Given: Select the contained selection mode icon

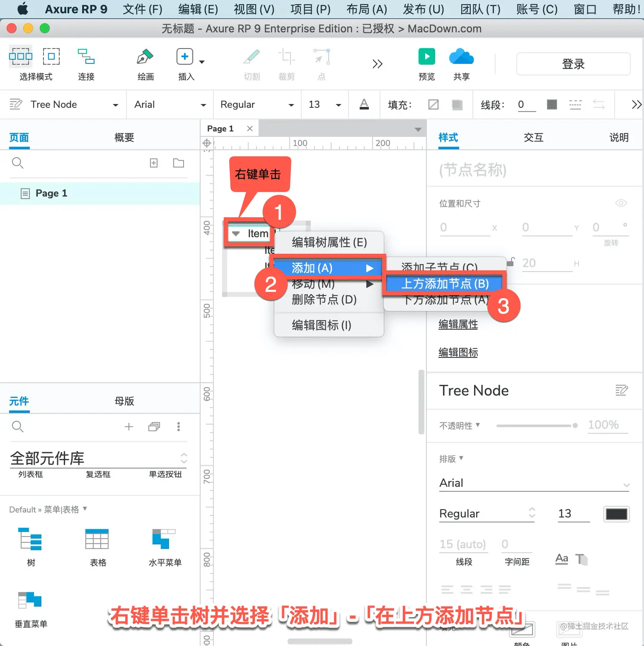Looking at the screenshot, I should (51, 56).
